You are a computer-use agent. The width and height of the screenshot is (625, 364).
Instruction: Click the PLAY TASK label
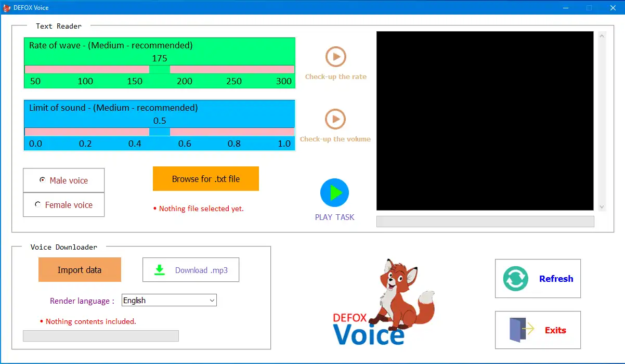[x=334, y=217]
